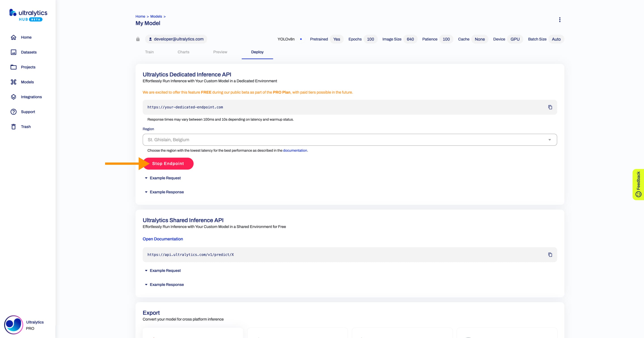This screenshot has height=338, width=644.
Task: Click the Ultralytics HUB logo
Action: [28, 15]
